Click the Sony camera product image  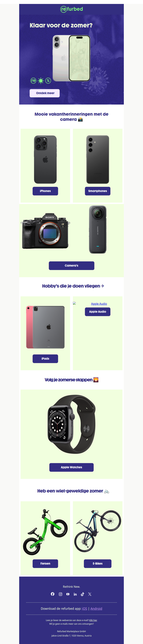click(x=45, y=231)
